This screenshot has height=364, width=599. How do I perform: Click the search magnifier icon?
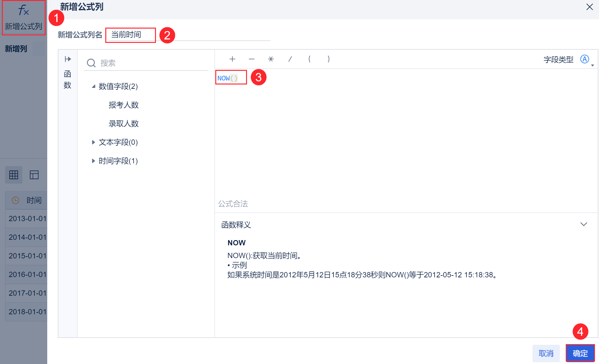[x=91, y=63]
